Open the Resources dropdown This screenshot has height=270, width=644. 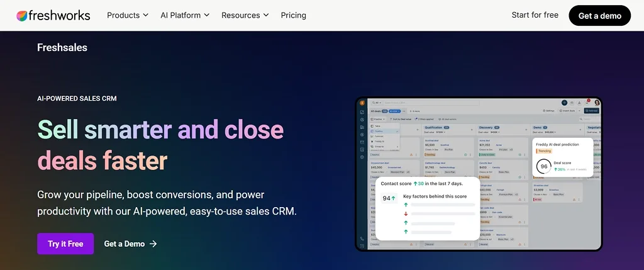click(245, 15)
